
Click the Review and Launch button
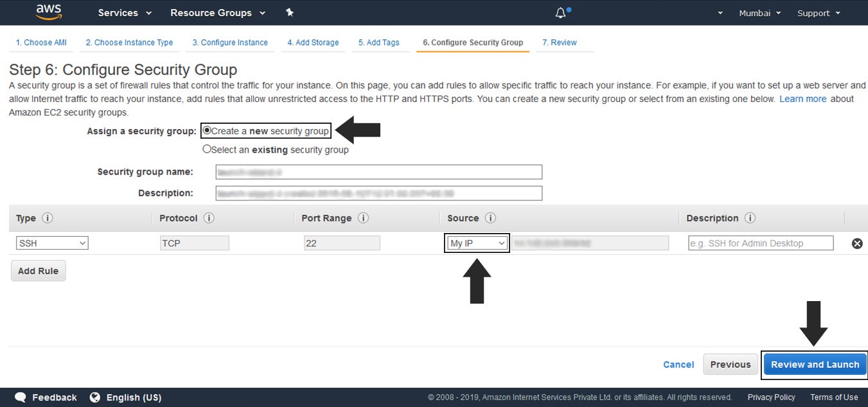coord(815,364)
